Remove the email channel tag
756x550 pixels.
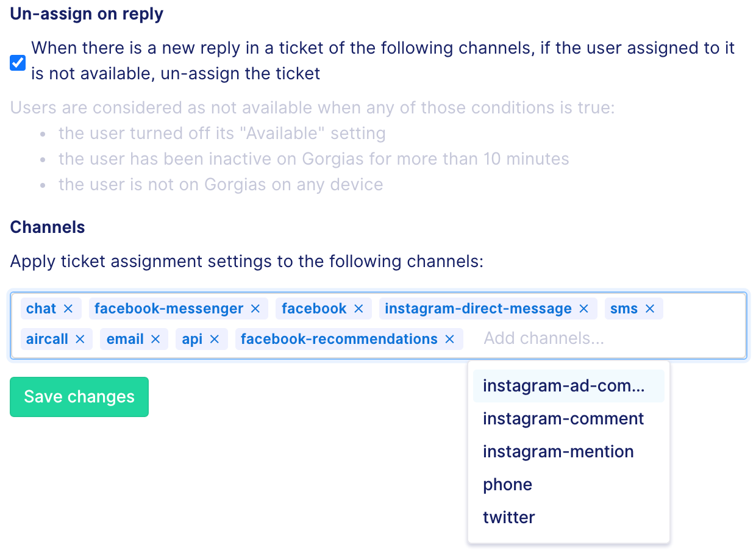point(155,339)
